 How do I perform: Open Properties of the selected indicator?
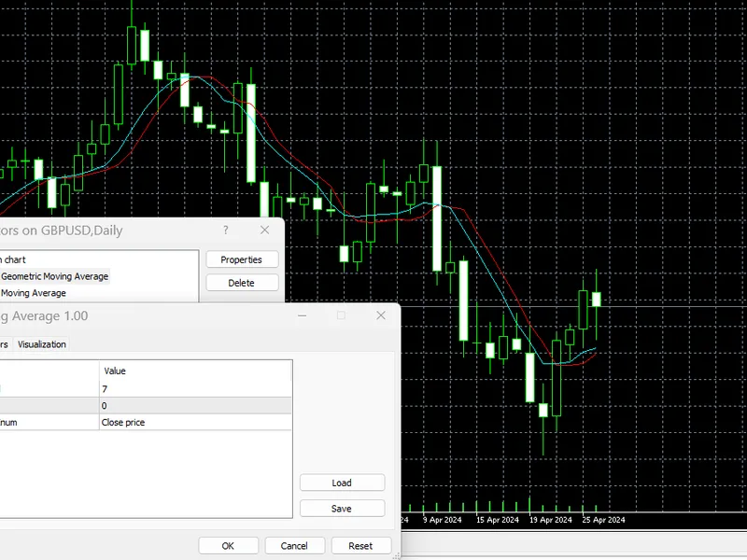point(242,259)
